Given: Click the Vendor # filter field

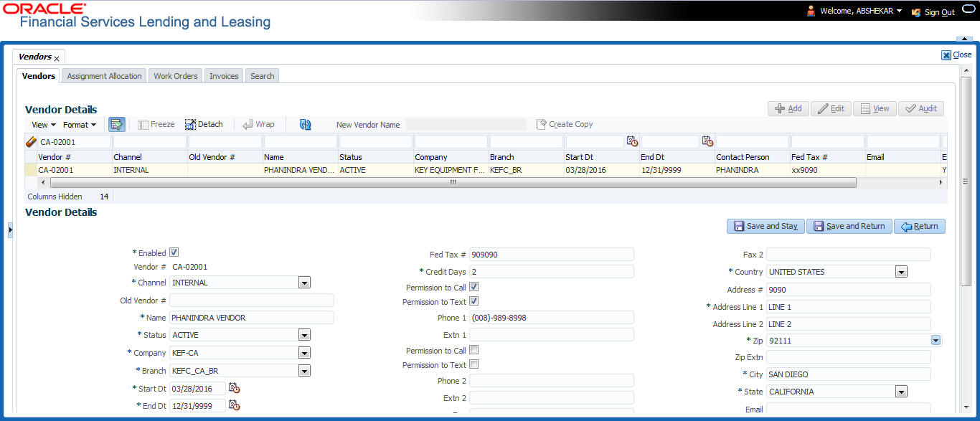Looking at the screenshot, I should [x=75, y=142].
